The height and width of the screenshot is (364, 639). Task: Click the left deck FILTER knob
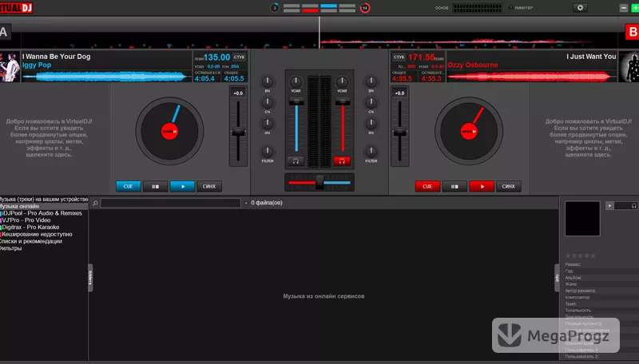[x=268, y=152]
